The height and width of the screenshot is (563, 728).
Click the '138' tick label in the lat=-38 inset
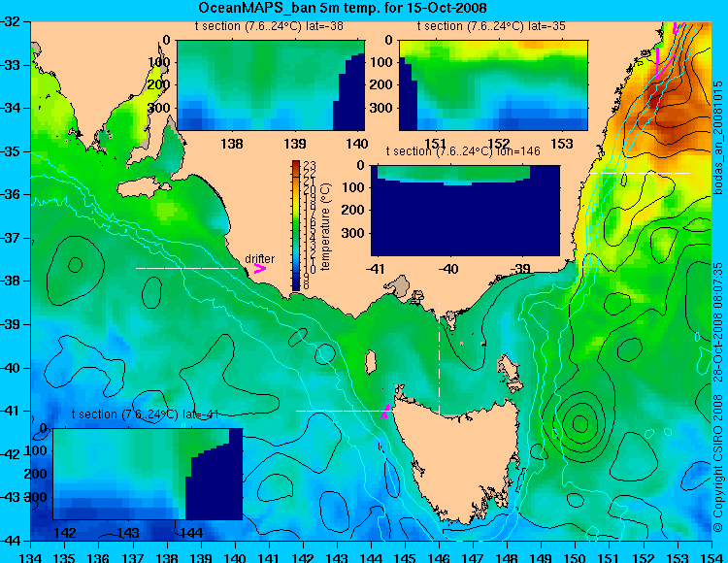(232, 144)
